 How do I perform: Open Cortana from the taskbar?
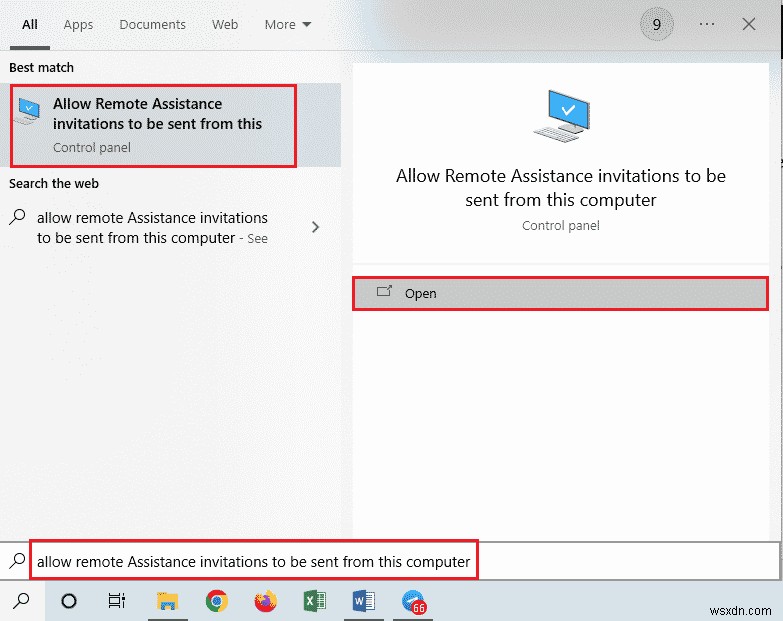tap(69, 601)
